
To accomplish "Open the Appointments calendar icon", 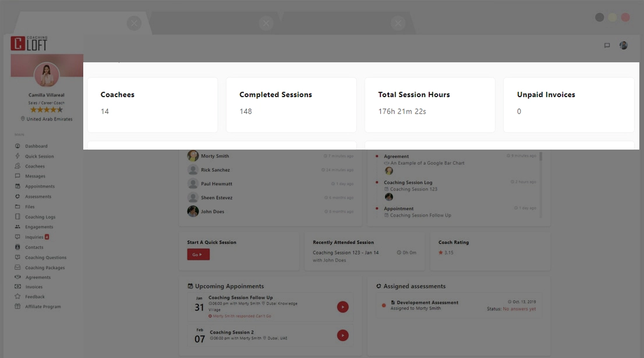I will click(x=19, y=186).
